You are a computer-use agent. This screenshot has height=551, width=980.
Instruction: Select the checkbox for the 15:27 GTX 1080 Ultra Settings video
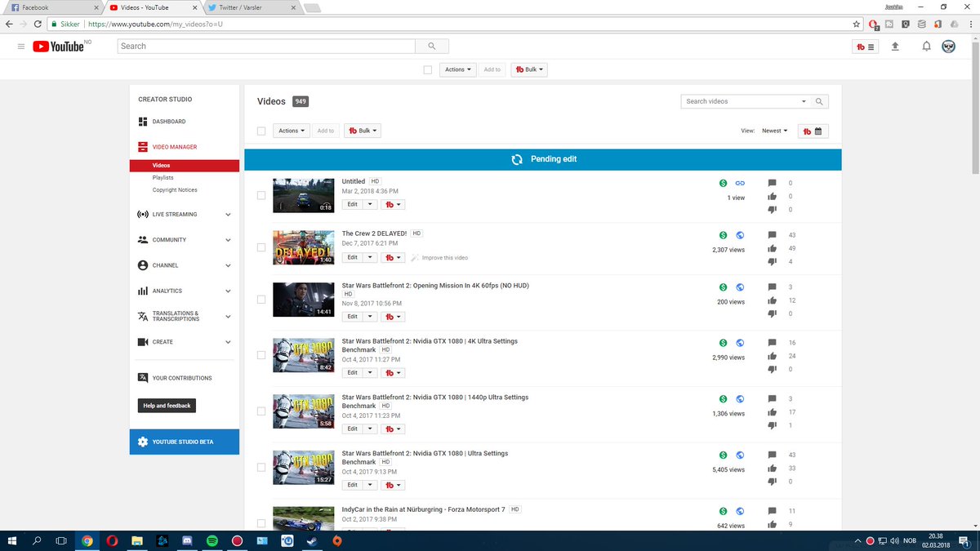tap(261, 468)
